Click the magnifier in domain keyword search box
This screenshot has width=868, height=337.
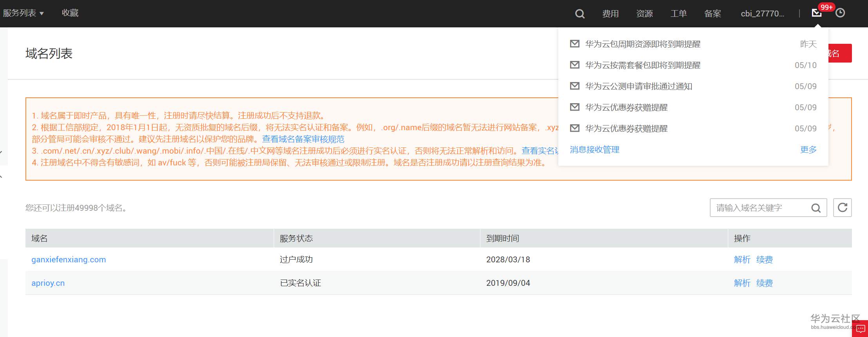tap(816, 208)
